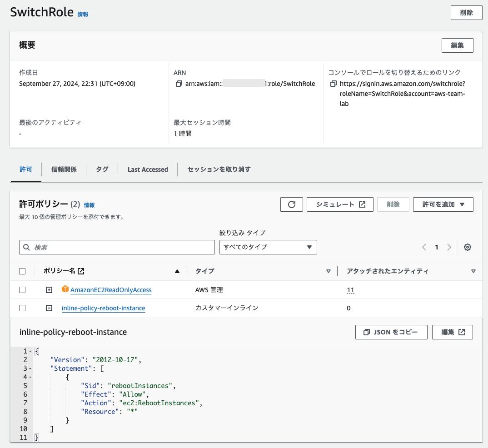Open the inline-policy-reboot-instance link

point(103,308)
